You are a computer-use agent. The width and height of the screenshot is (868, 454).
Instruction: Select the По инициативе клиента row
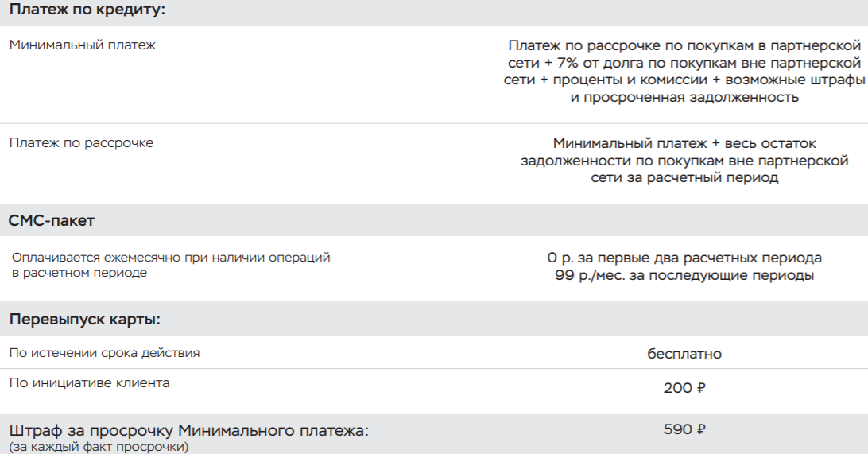pyautogui.click(x=434, y=391)
